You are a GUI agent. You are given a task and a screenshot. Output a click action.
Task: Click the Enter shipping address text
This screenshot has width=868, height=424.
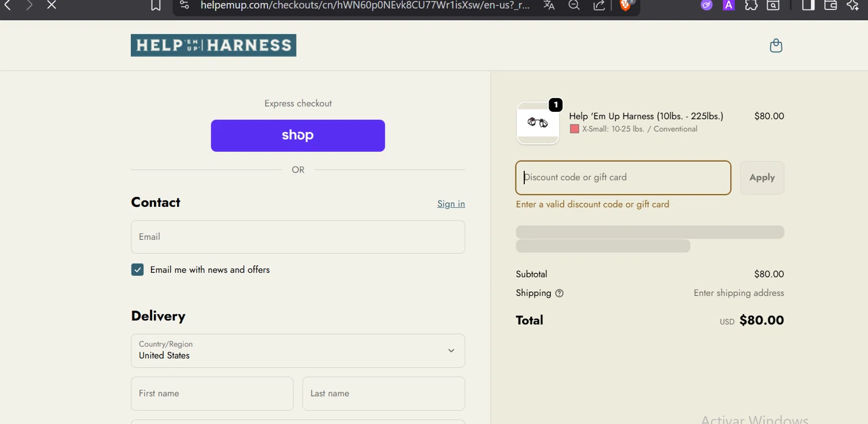tap(739, 293)
